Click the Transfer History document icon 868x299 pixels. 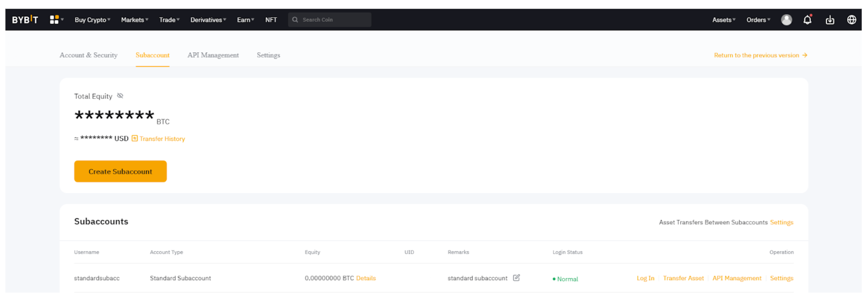pos(135,138)
